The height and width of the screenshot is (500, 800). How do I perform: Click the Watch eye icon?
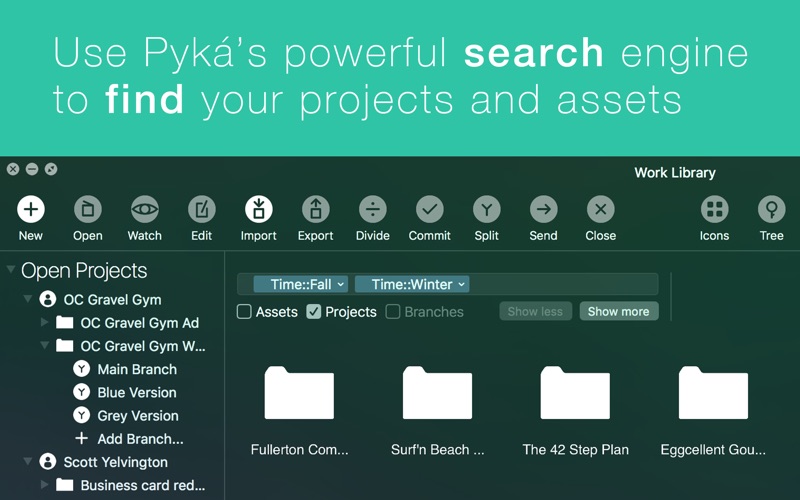pyautogui.click(x=145, y=209)
